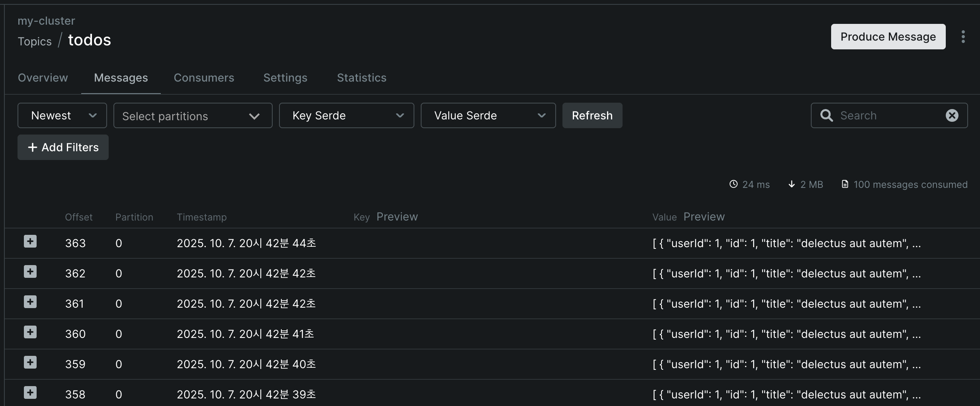Open the three-dot options menu
Image resolution: width=980 pixels, height=406 pixels.
click(963, 37)
